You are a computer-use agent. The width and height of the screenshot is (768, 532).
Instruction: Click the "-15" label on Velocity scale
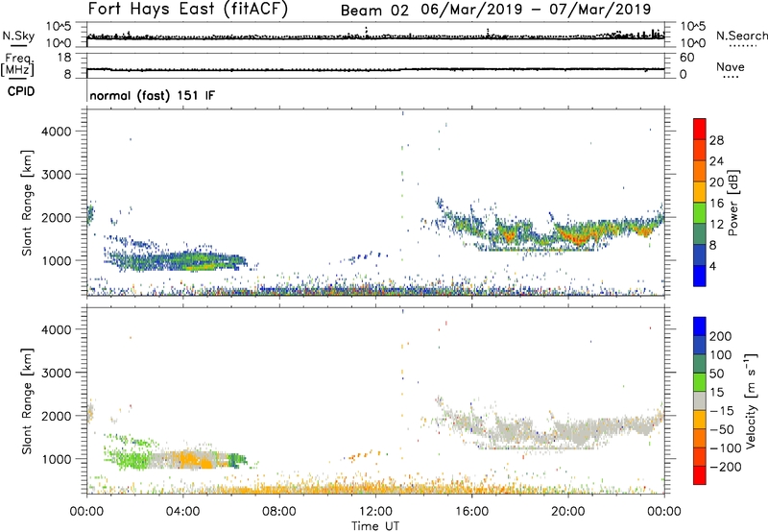click(x=722, y=411)
